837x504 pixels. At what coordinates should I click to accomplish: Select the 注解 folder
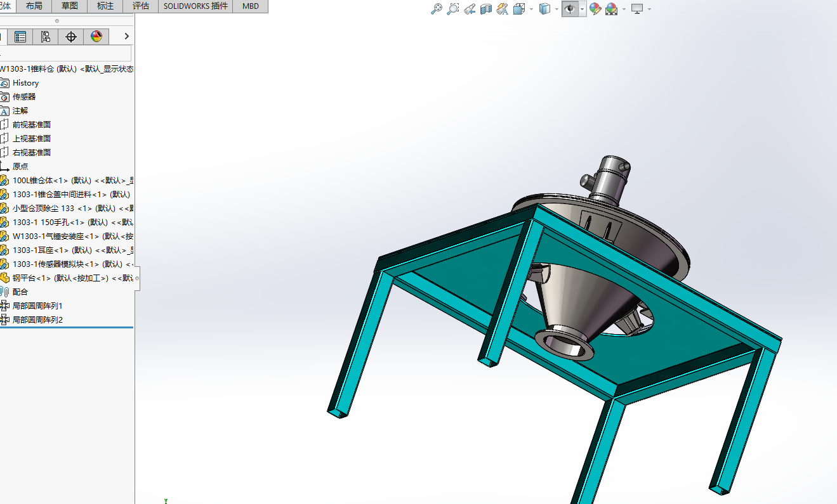(20, 111)
